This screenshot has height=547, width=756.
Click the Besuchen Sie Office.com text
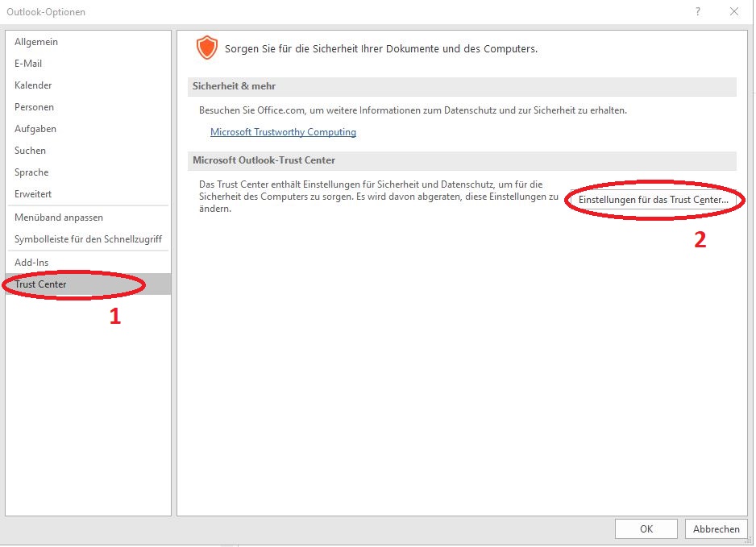coord(413,110)
